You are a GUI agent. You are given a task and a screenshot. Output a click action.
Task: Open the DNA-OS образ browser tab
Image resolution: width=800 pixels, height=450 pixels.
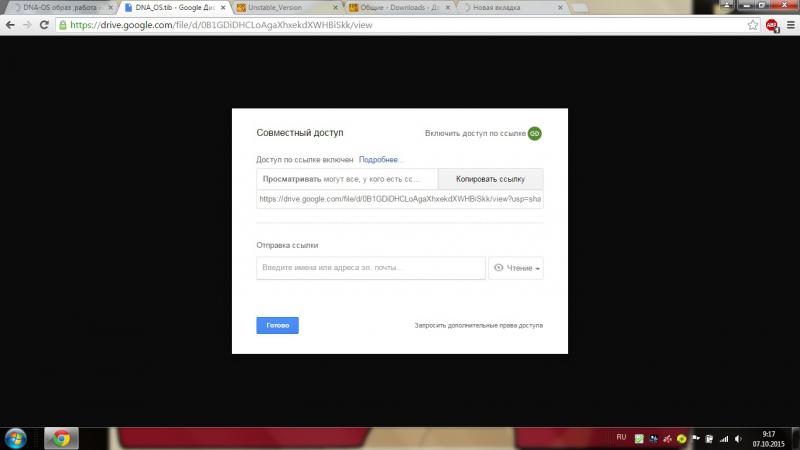pos(55,7)
